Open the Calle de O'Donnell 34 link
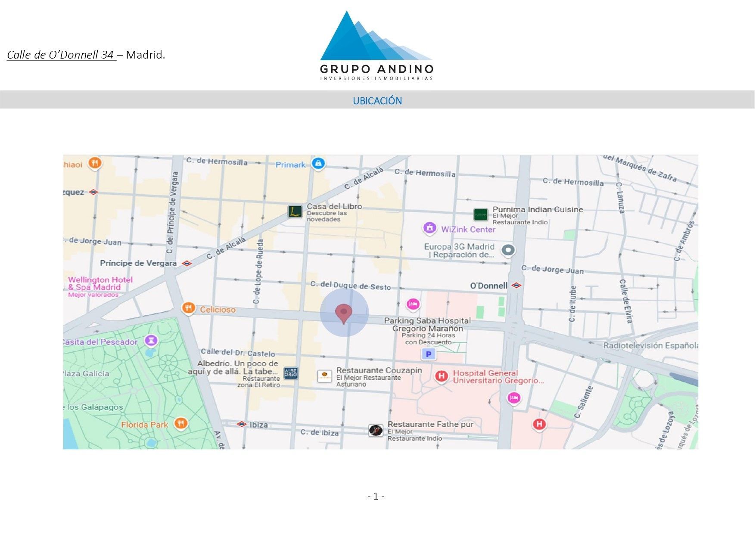756x534 pixels. click(x=61, y=55)
